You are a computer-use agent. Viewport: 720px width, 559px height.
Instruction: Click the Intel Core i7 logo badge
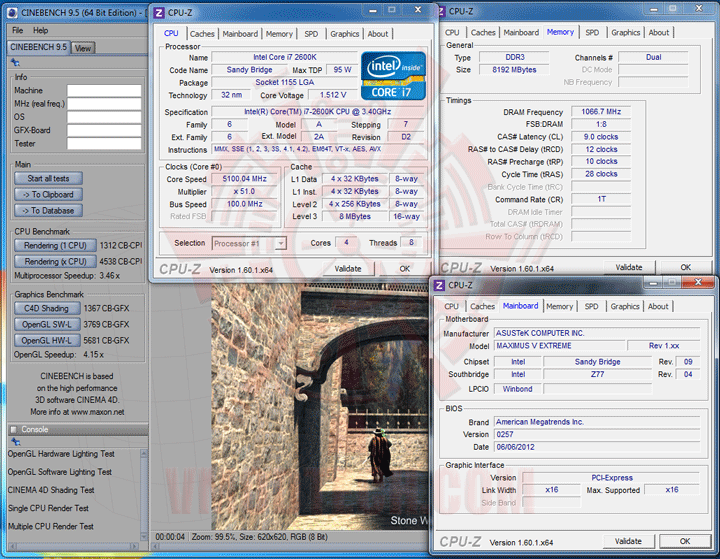tap(395, 77)
